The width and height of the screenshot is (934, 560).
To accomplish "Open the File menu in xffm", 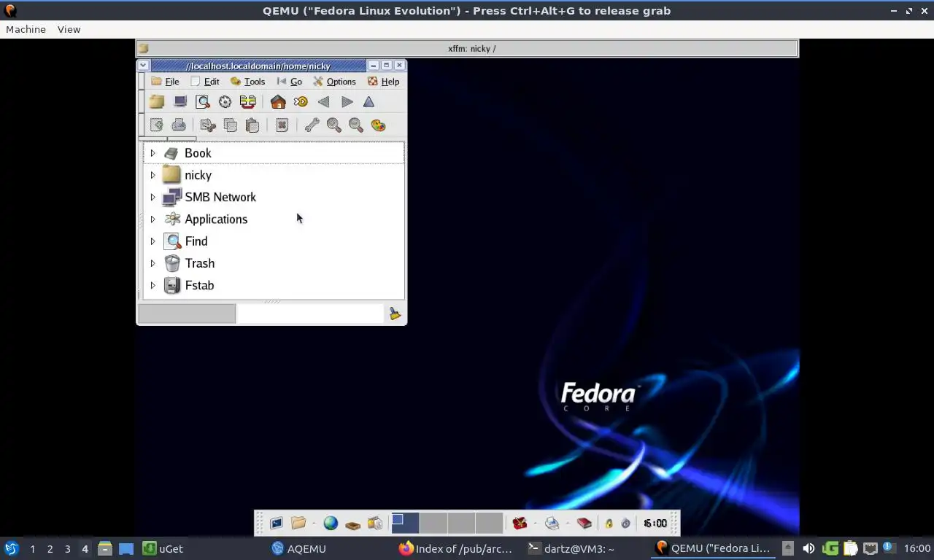I will coord(165,82).
